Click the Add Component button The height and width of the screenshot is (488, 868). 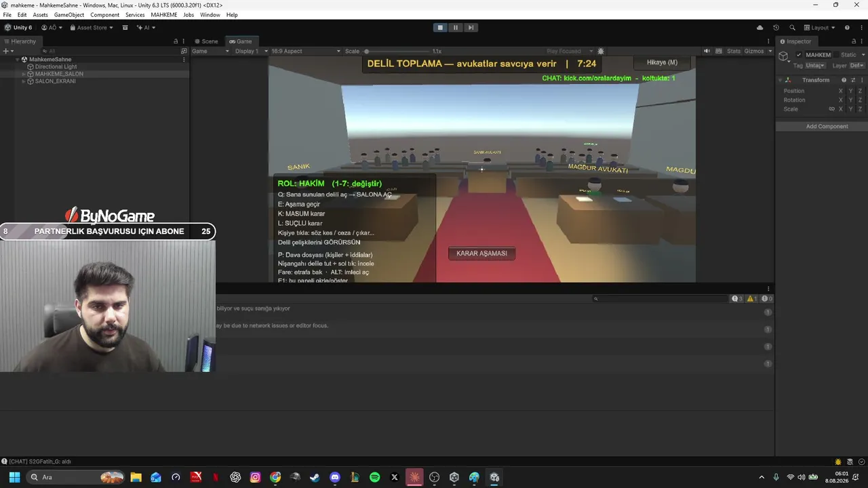tap(827, 127)
